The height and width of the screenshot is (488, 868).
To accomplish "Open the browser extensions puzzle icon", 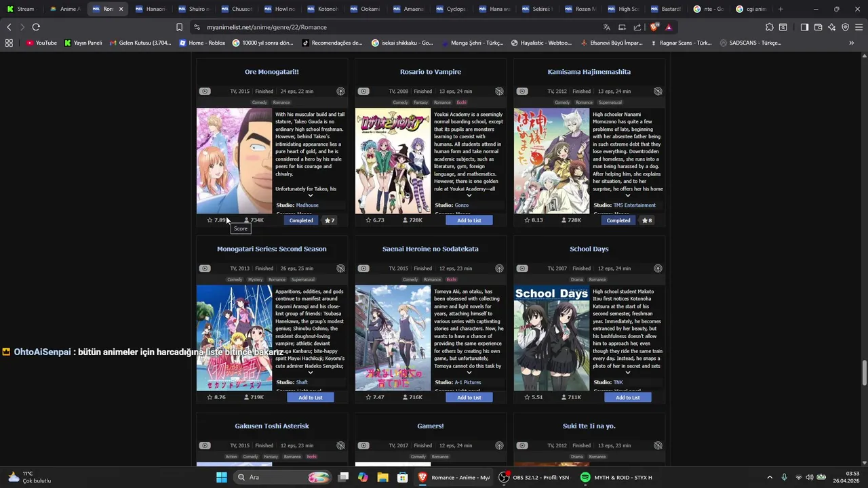I will pos(769,27).
